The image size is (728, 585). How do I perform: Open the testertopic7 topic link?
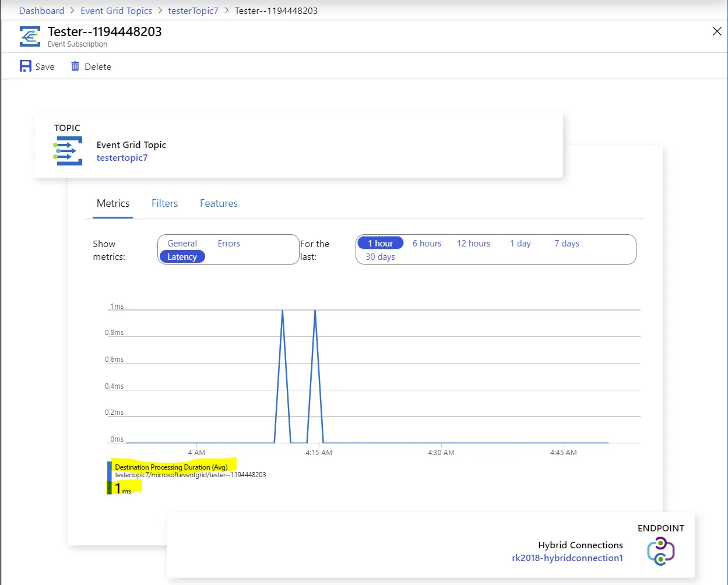click(122, 158)
